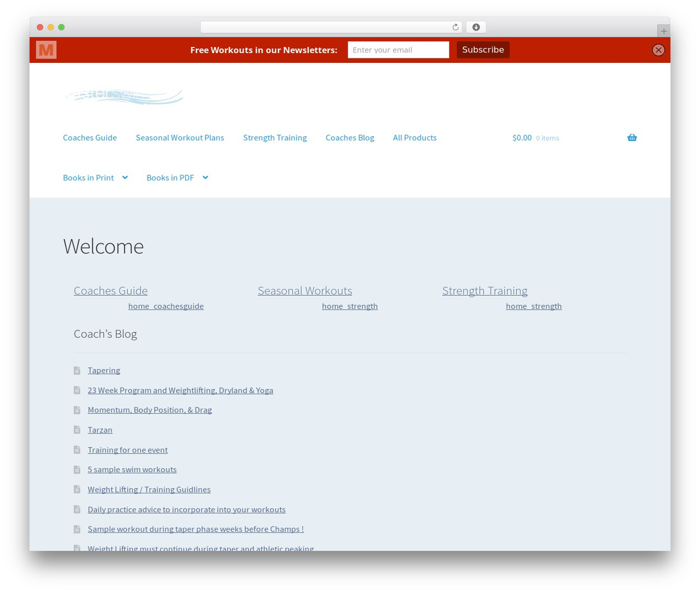Viewport: 700px width, 593px height.
Task: Click home_strength link under Seasonal Workouts
Action: [350, 306]
